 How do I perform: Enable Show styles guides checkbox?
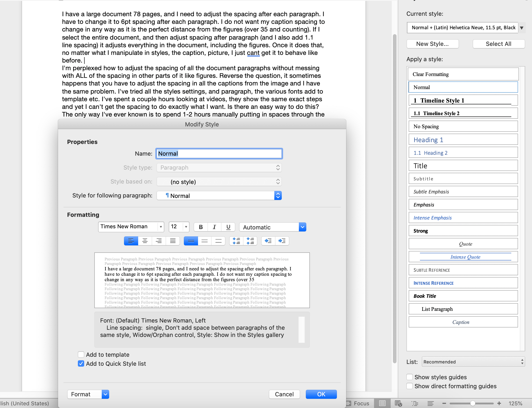[410, 377]
